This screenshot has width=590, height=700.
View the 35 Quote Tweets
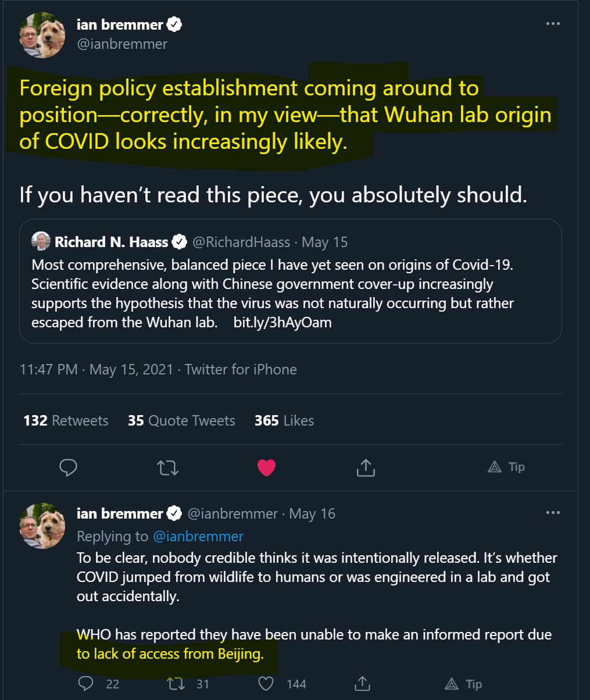(x=181, y=420)
